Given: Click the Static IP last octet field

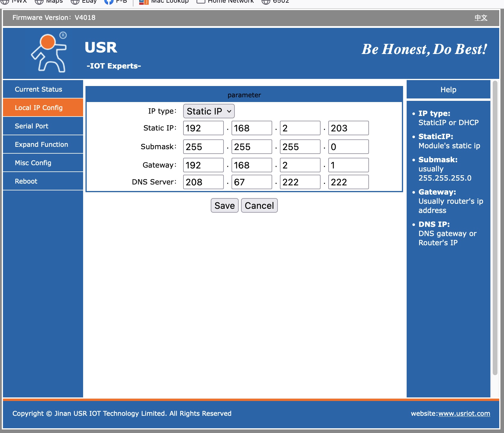Looking at the screenshot, I should point(348,128).
